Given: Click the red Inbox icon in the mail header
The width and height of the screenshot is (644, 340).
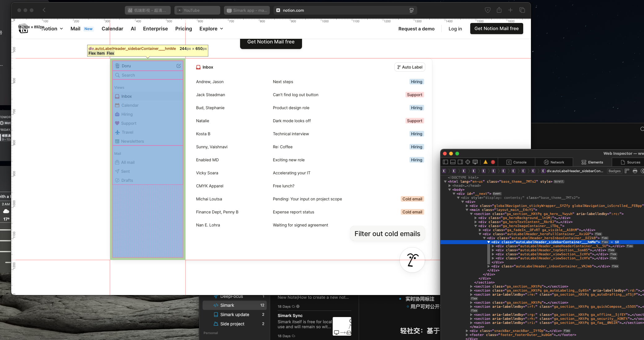Looking at the screenshot, I should point(198,67).
